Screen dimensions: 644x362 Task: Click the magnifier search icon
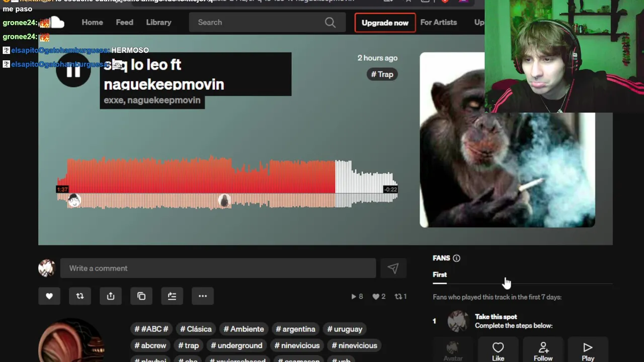click(330, 22)
